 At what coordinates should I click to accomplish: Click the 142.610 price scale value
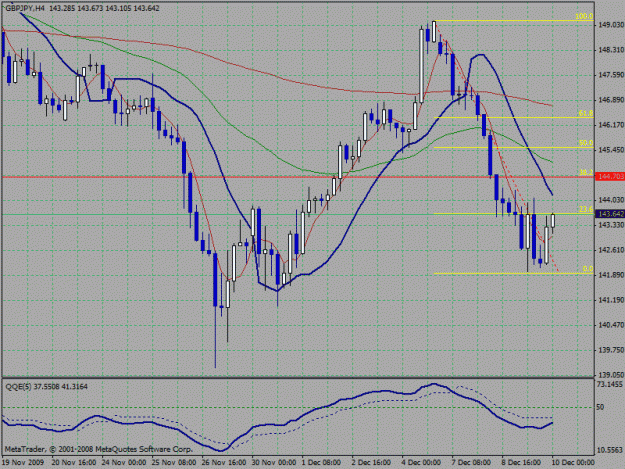[x=611, y=250]
